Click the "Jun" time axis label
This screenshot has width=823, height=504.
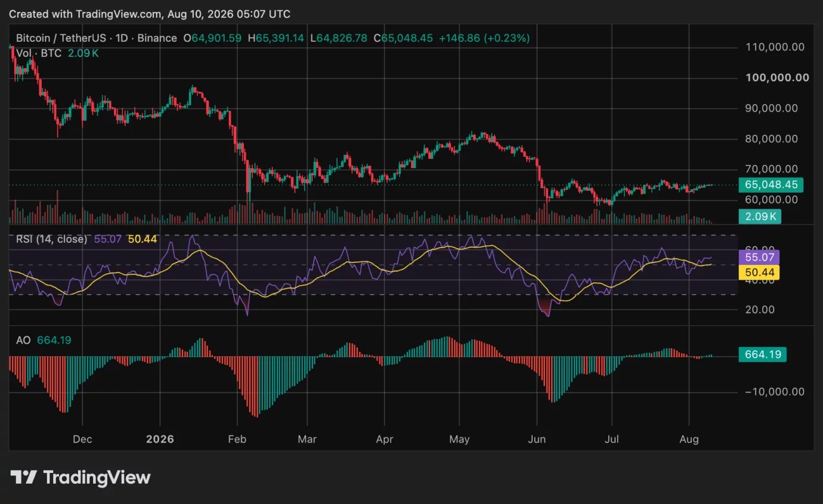(537, 439)
